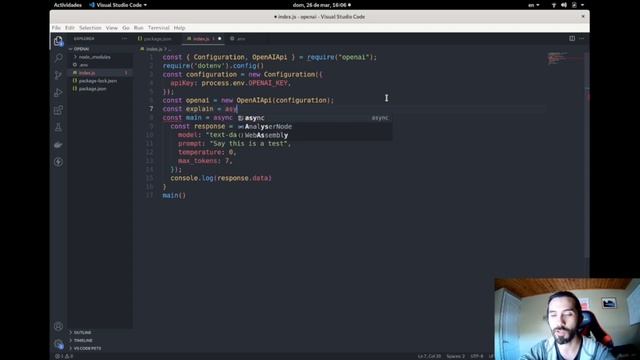The image size is (640, 360).
Task: Click the Ln, Col status bar entry
Action: (429, 356)
